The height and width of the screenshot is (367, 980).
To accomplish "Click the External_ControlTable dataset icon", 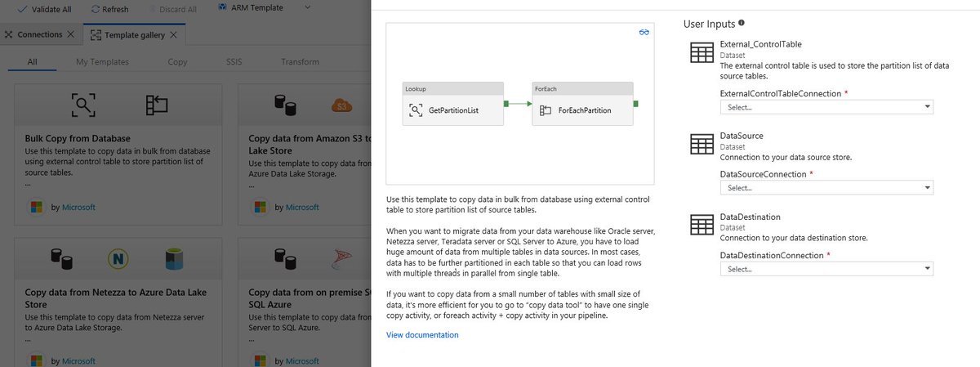I will coord(702,54).
